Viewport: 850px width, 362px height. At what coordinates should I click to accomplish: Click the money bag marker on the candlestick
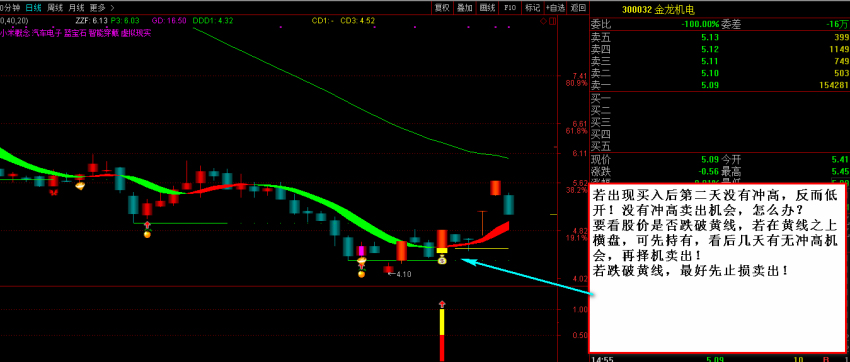[442, 261]
